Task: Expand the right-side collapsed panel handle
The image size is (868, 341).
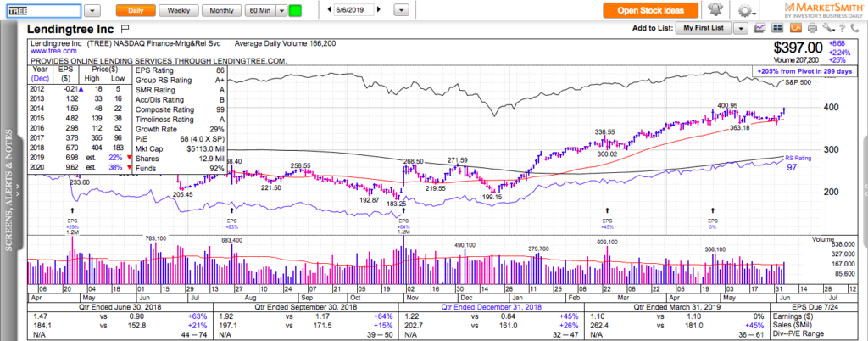Action: coord(864,188)
